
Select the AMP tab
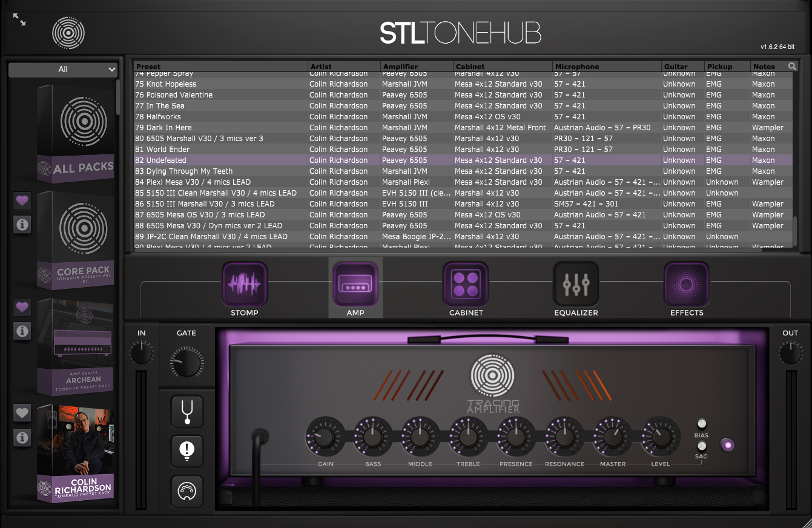(x=355, y=284)
